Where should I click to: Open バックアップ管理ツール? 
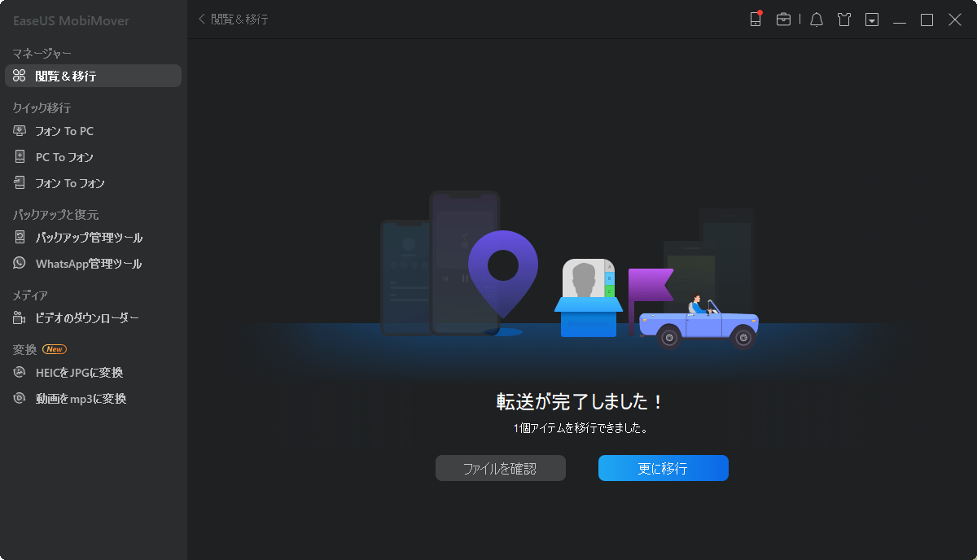79,237
